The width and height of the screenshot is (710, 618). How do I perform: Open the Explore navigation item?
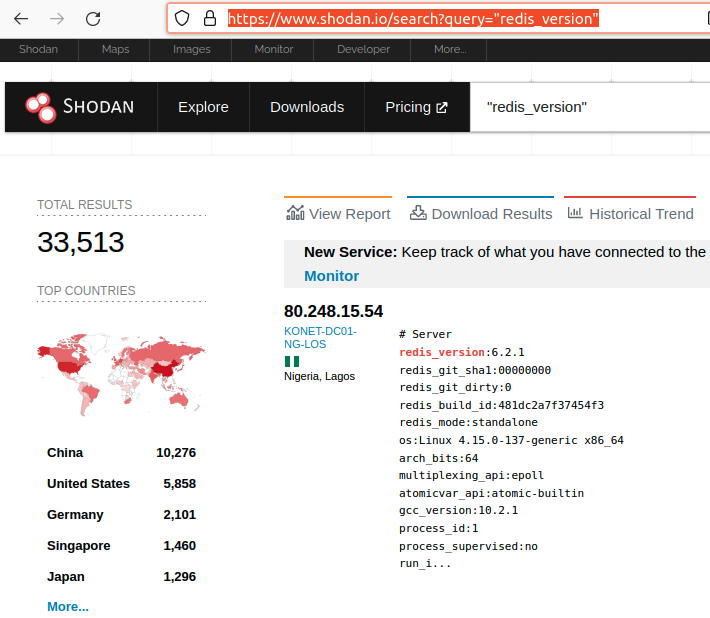point(203,107)
